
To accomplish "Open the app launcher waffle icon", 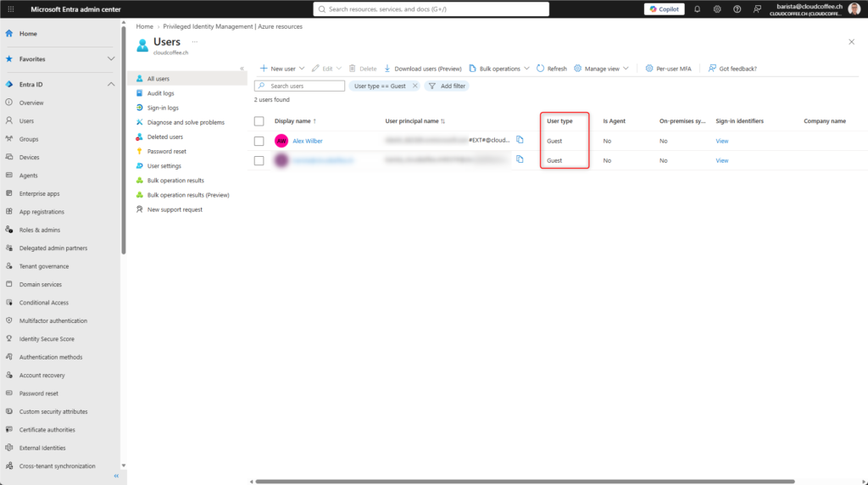I will pos(10,8).
